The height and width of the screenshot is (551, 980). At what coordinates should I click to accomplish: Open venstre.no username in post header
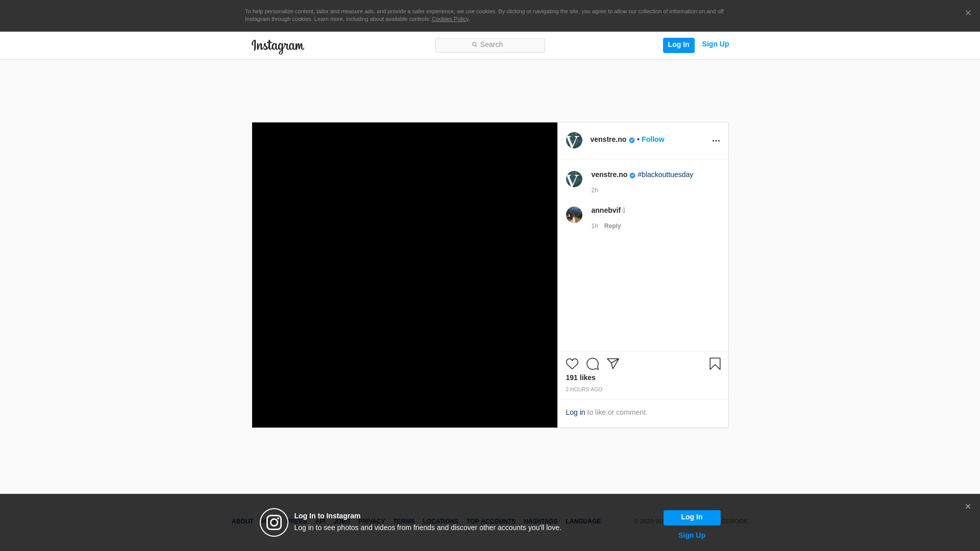coord(608,139)
